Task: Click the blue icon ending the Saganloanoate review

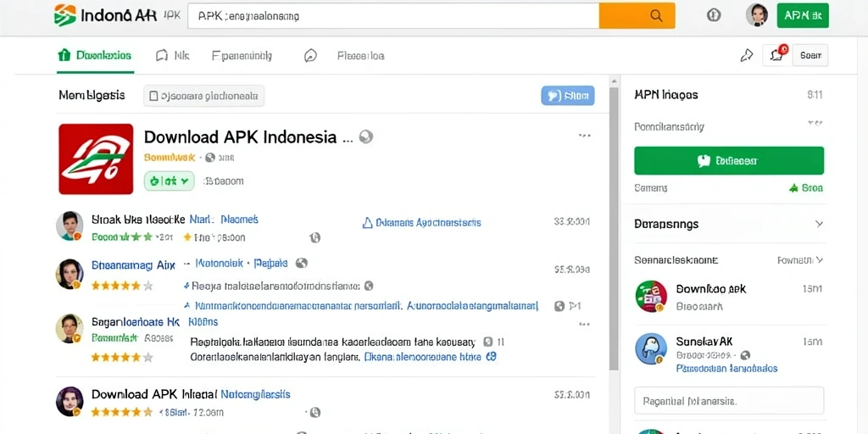Action: (491, 357)
